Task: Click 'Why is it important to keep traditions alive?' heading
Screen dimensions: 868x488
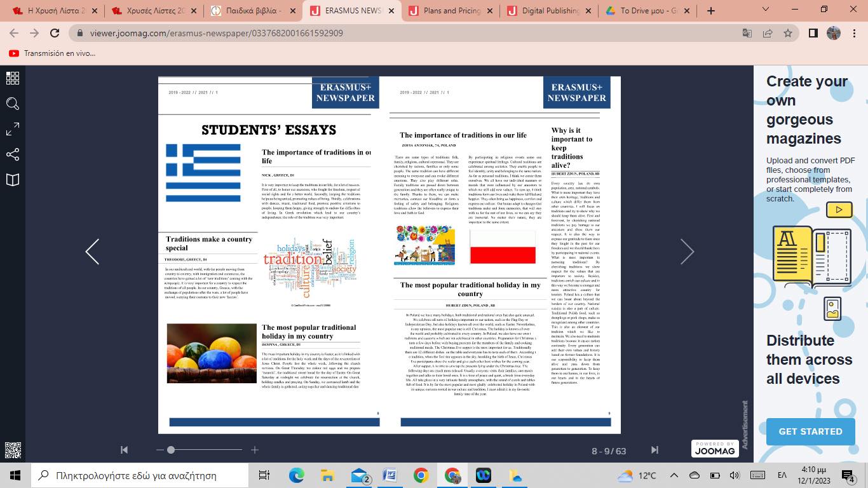Action: (x=572, y=148)
